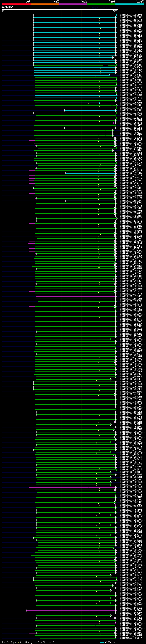Image resolution: width=146 pixels, height=644 pixels.
Task: Click hit label UniRef100_Q8LDF6
Action: (131, 37)
